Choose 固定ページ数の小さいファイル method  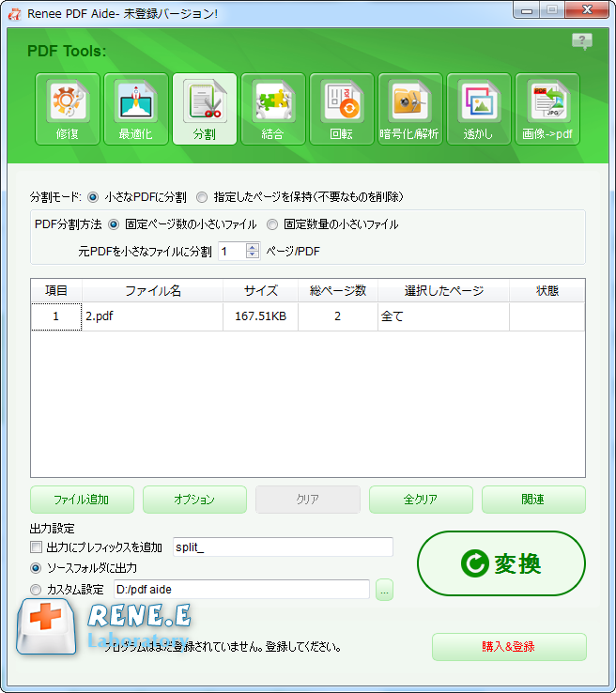[114, 224]
